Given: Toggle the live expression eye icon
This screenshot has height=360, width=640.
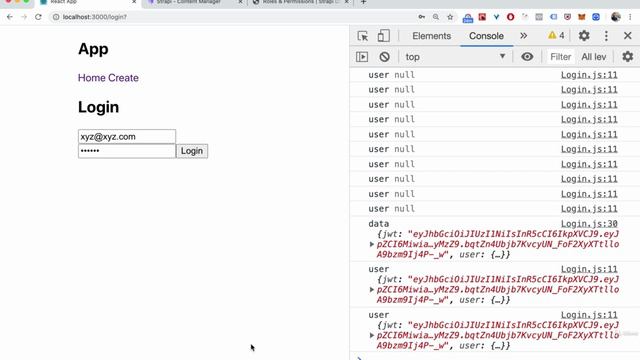Looking at the screenshot, I should (x=527, y=57).
